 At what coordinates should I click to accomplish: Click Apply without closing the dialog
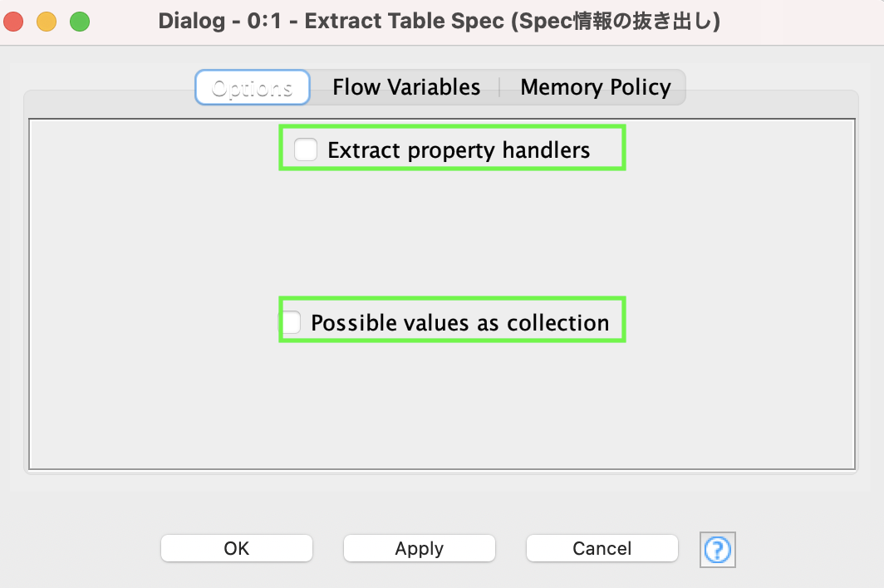click(419, 548)
